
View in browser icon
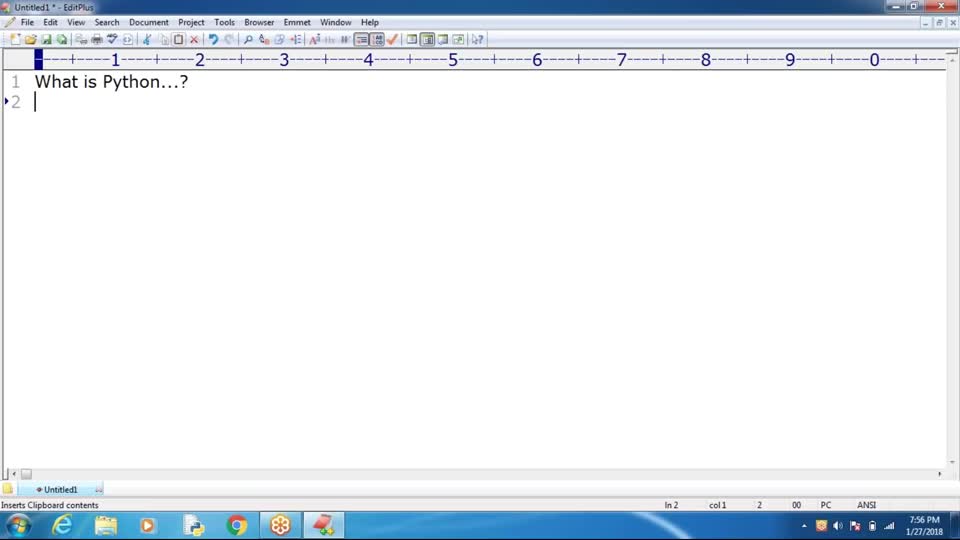point(127,40)
